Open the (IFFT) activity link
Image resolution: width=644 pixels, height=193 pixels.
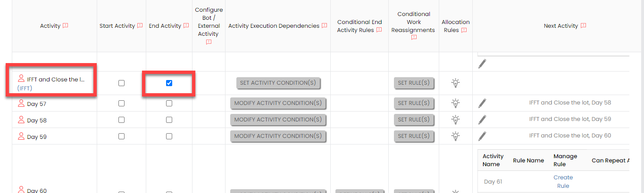pos(25,88)
